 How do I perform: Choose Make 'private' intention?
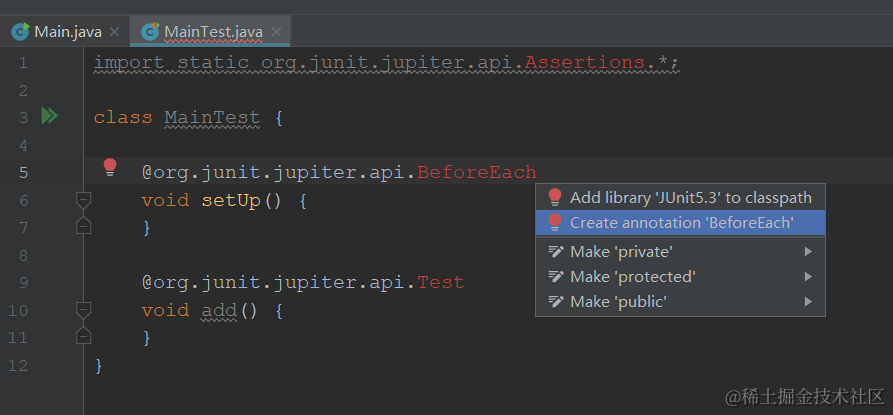680,251
